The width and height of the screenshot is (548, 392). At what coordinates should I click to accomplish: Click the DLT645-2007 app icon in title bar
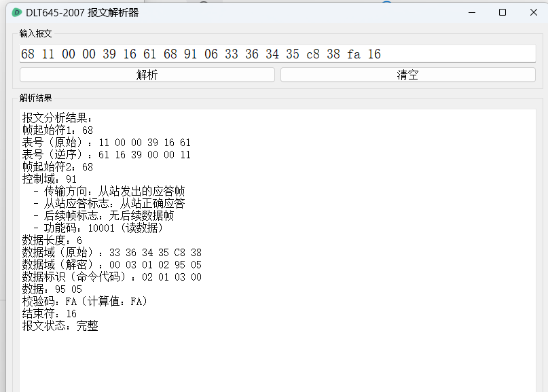click(x=17, y=12)
